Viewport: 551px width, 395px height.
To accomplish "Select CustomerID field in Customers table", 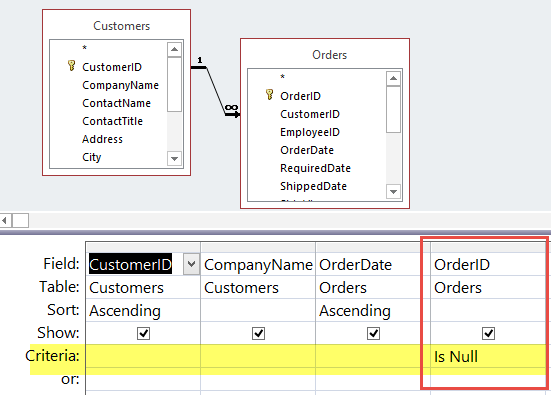I will (x=112, y=67).
